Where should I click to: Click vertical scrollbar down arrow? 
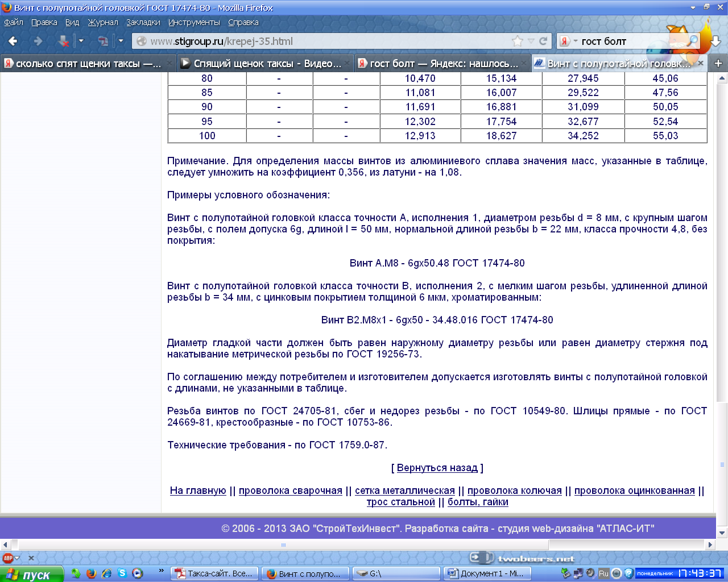[x=722, y=533]
